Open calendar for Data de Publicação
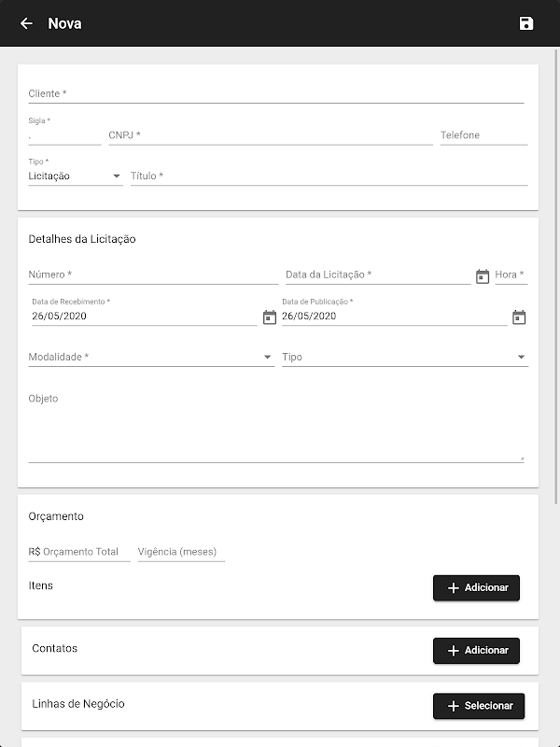 pyautogui.click(x=519, y=317)
